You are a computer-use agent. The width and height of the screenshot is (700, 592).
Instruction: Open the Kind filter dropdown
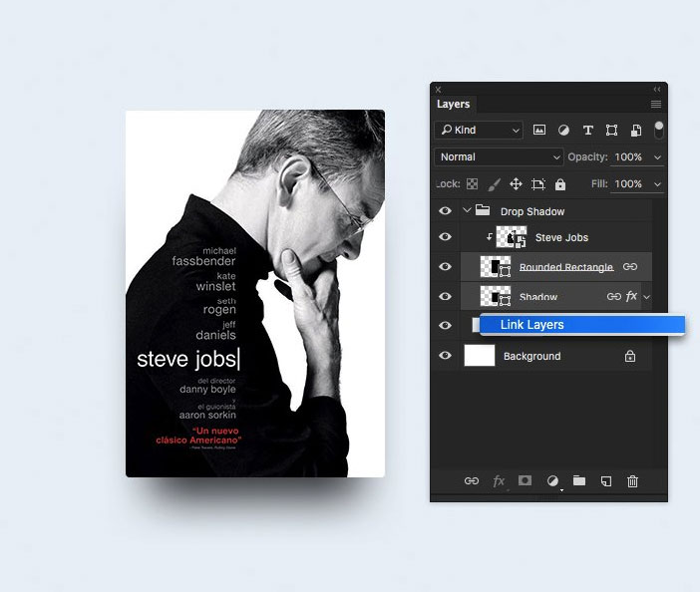point(479,130)
